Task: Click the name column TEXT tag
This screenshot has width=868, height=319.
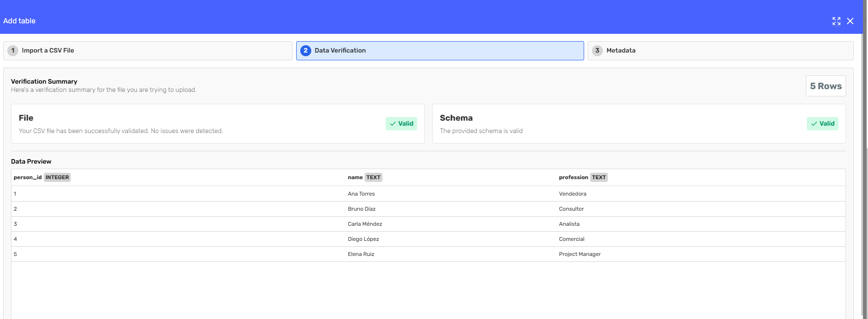Action: click(x=373, y=177)
